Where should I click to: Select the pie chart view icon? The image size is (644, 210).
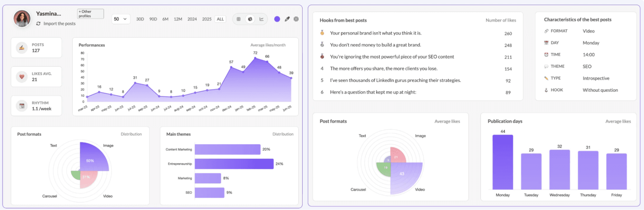pyautogui.click(x=250, y=19)
